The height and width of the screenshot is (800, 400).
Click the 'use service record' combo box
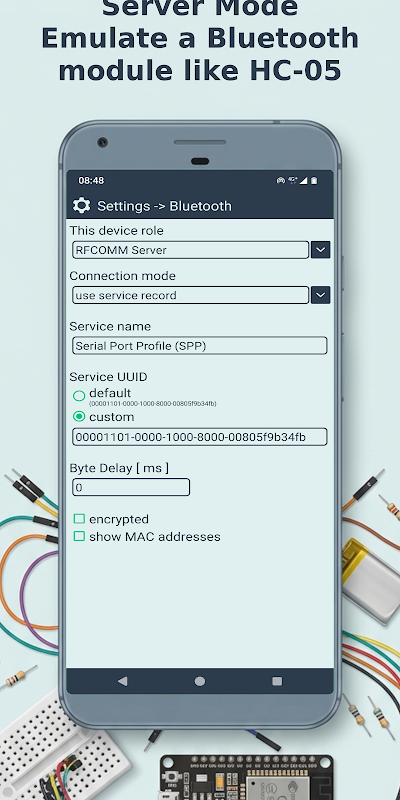[190, 295]
